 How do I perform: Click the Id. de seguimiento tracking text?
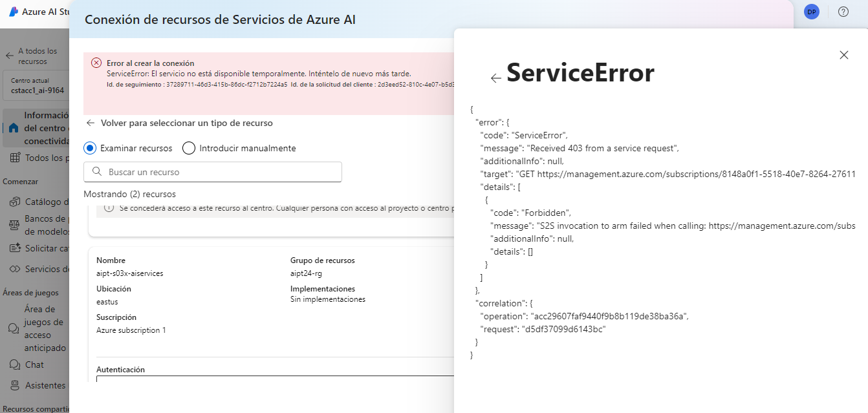pos(197,84)
